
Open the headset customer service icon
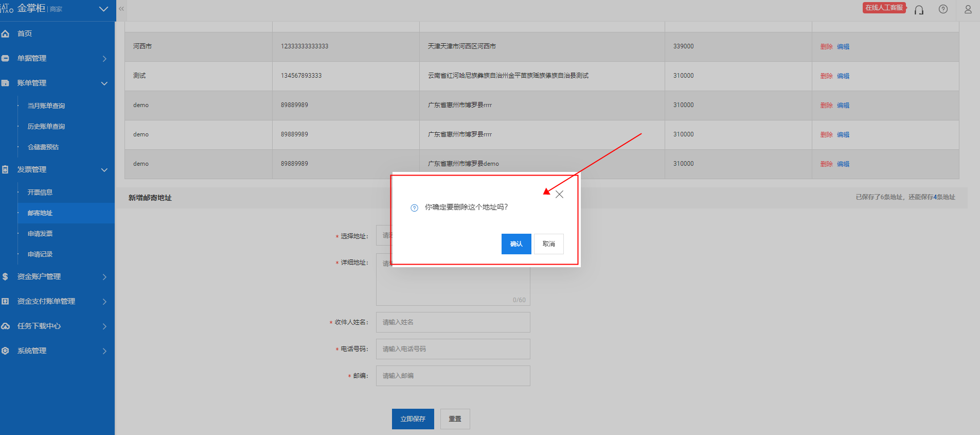pyautogui.click(x=919, y=9)
